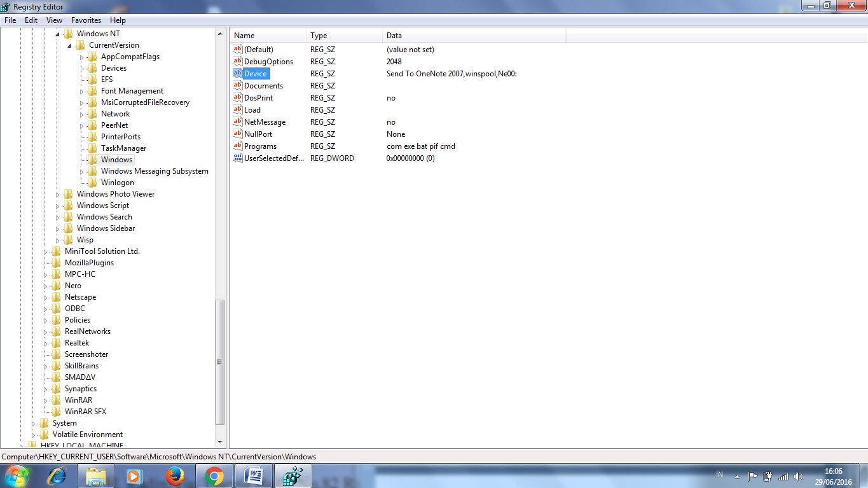868x488 pixels.
Task: Select the MozillaPlugins key
Action: 89,263
